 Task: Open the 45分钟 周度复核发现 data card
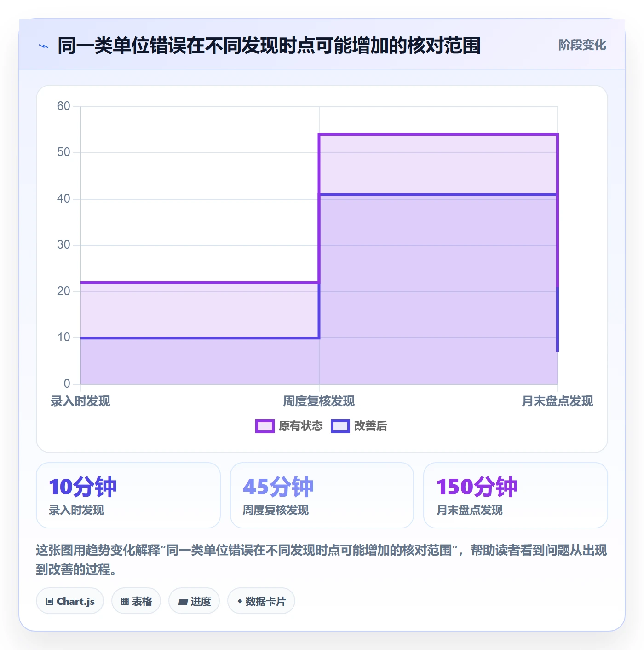pos(322,495)
